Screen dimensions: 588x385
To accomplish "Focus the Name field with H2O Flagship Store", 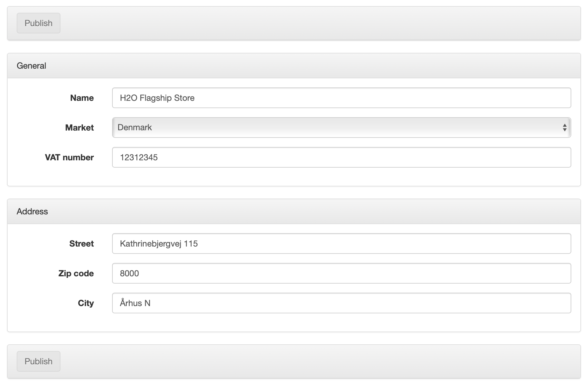I will coord(341,98).
